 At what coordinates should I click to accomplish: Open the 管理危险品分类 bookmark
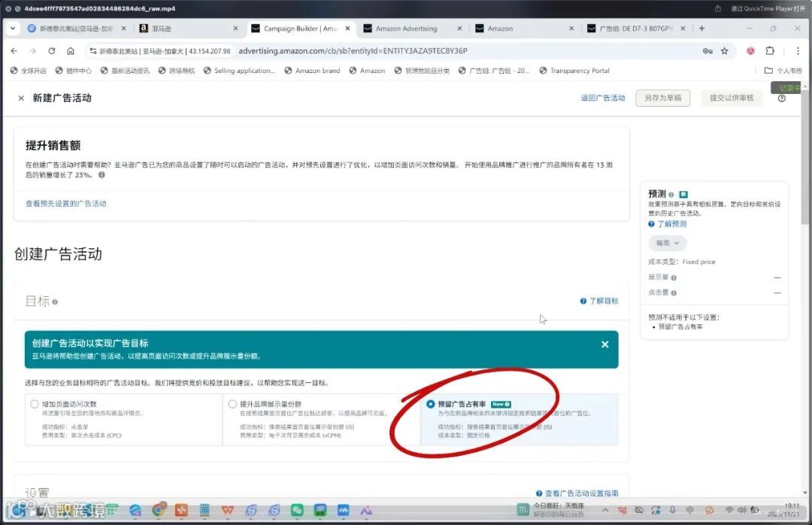point(422,71)
